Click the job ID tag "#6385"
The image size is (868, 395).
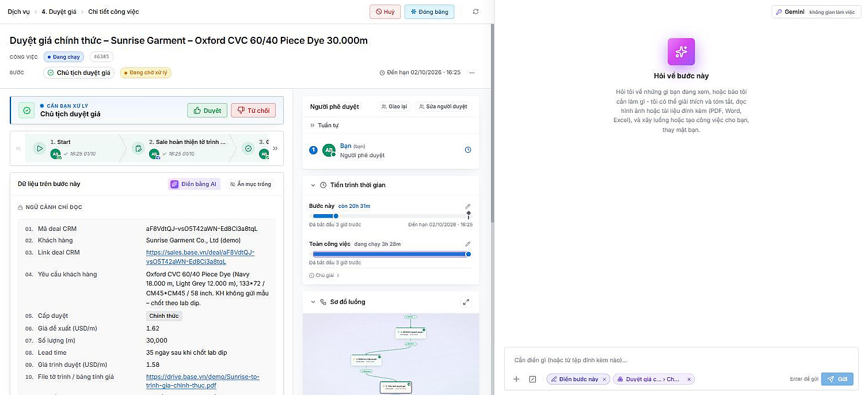pyautogui.click(x=102, y=57)
